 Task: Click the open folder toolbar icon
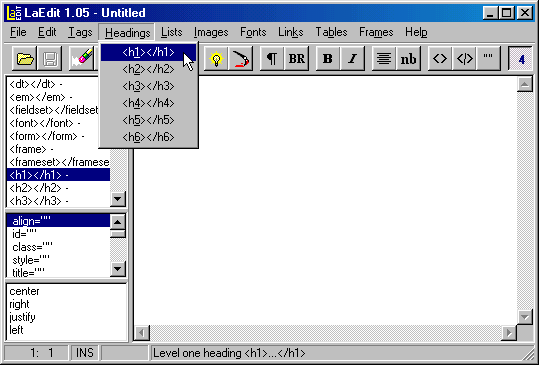[25, 59]
